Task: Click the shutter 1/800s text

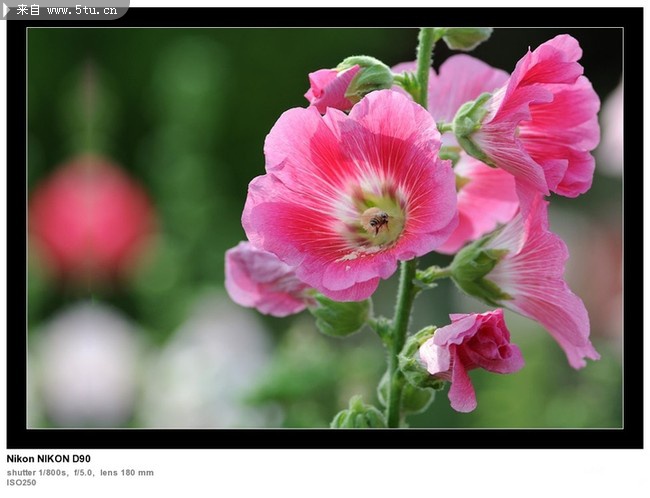Action: (x=38, y=472)
